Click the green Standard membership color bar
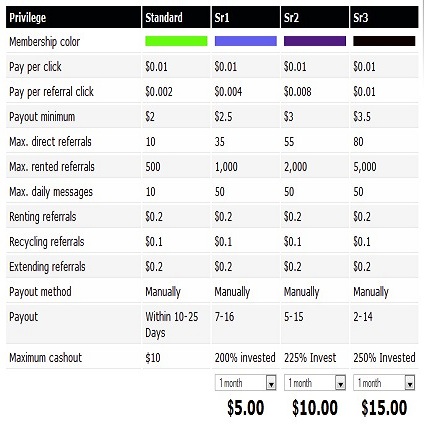This screenshot has width=424, height=424. pyautogui.click(x=176, y=41)
